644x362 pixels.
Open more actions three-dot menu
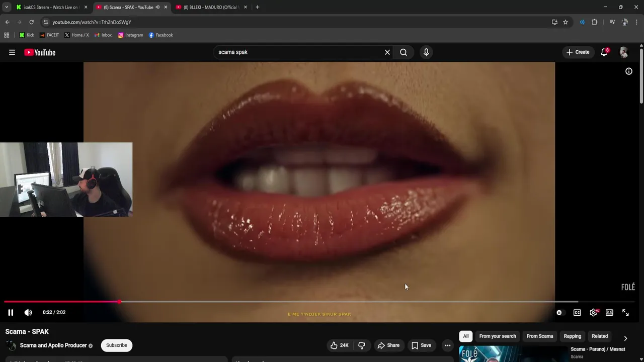447,345
